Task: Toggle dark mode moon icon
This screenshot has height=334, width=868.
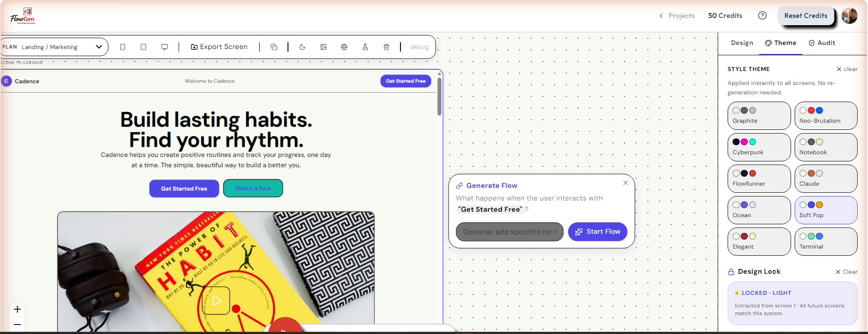Action: point(302,47)
